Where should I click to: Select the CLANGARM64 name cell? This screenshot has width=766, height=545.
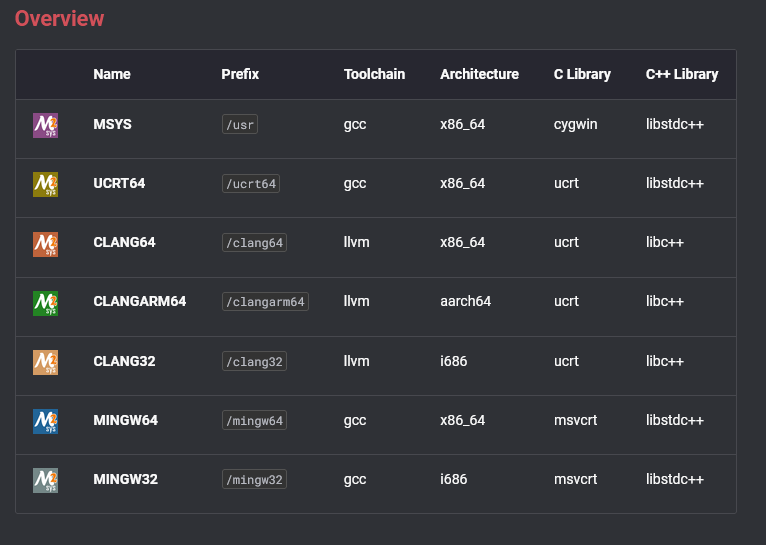pyautogui.click(x=140, y=301)
